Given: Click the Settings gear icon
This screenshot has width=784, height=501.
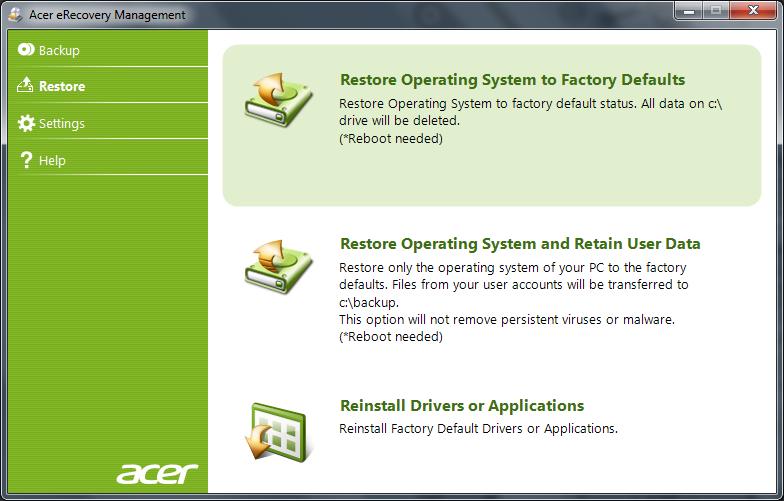Looking at the screenshot, I should (26, 123).
